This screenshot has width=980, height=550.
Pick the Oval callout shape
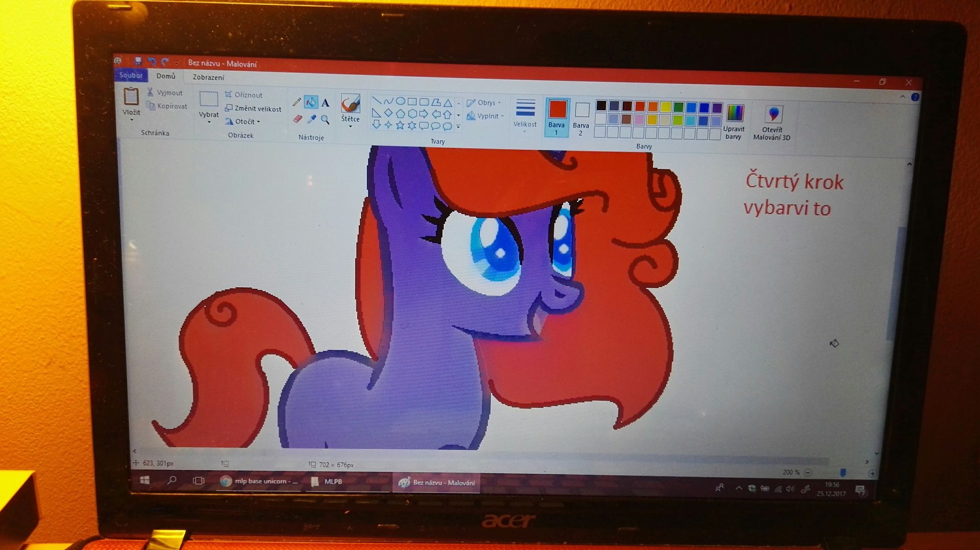point(435,126)
